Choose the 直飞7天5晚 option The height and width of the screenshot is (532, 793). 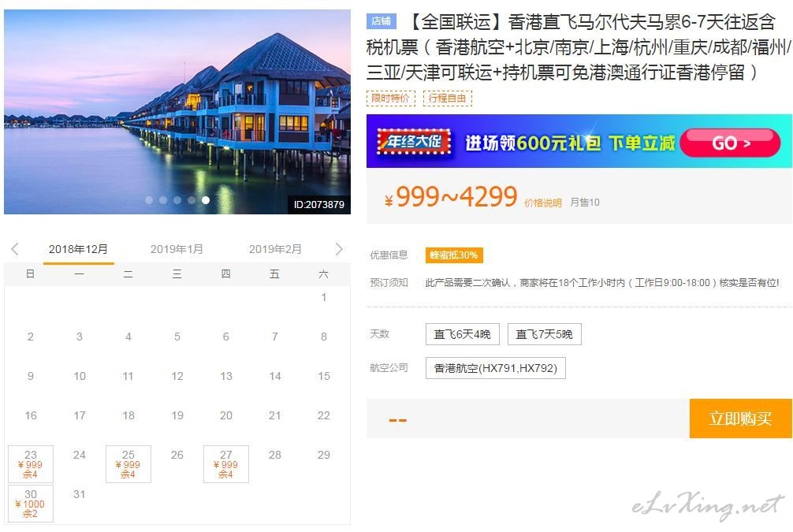(x=544, y=334)
